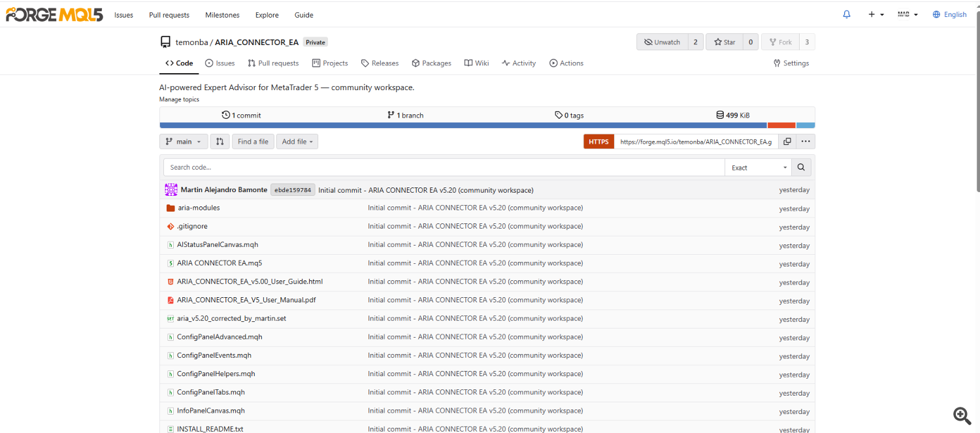The image size is (980, 433).
Task: Open Explore in the top navigation
Action: click(267, 15)
